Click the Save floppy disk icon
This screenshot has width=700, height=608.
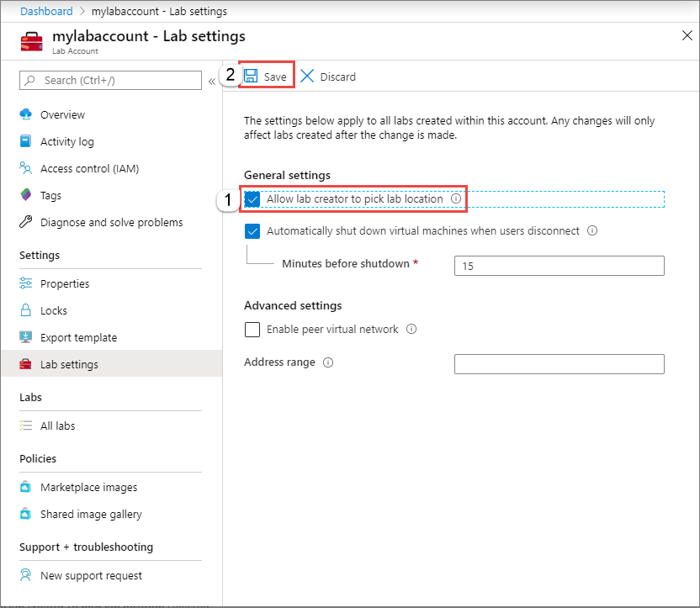(251, 76)
